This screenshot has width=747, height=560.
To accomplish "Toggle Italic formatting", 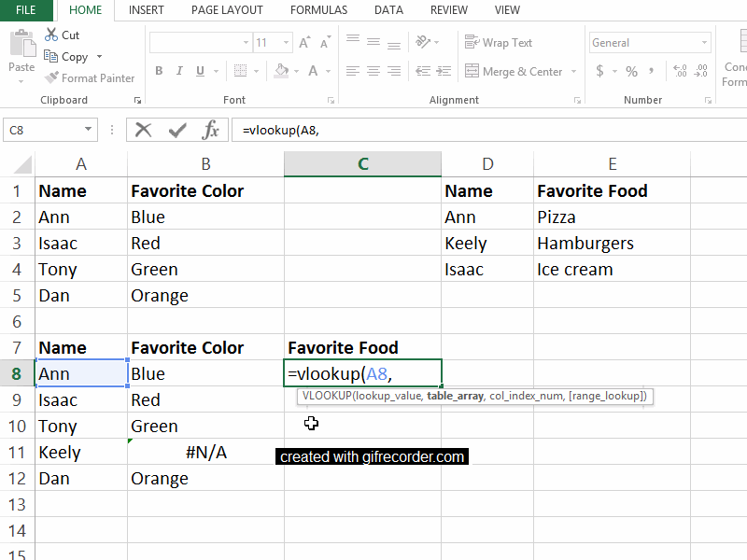I will (179, 72).
